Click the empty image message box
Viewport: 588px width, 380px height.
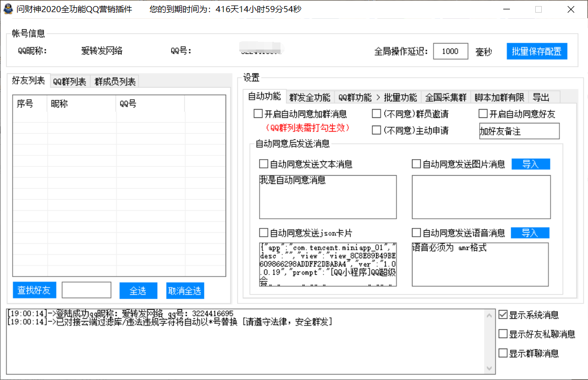click(481, 197)
